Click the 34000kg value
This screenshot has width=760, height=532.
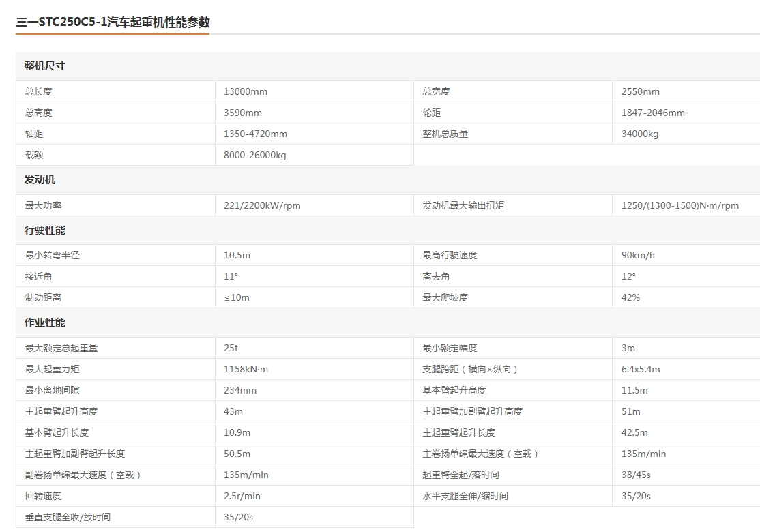tap(640, 134)
